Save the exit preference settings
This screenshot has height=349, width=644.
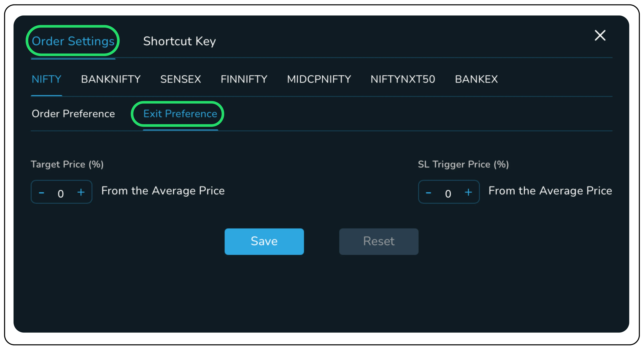[x=264, y=241]
